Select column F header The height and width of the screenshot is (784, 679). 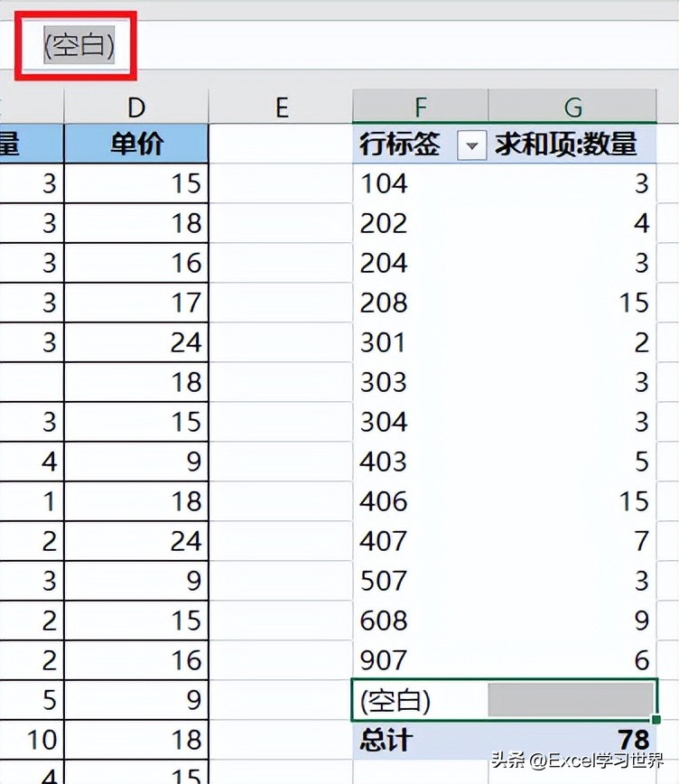420,106
